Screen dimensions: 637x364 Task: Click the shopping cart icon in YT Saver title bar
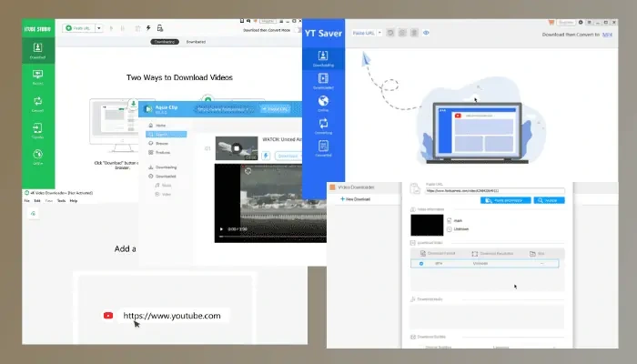551,22
